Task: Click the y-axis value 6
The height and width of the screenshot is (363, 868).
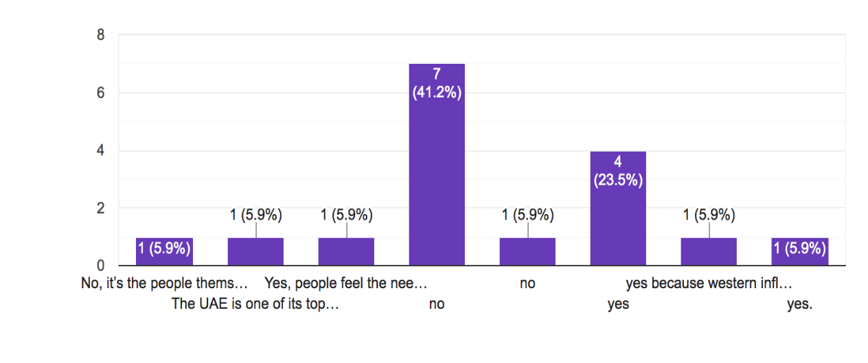Action: pos(100,93)
